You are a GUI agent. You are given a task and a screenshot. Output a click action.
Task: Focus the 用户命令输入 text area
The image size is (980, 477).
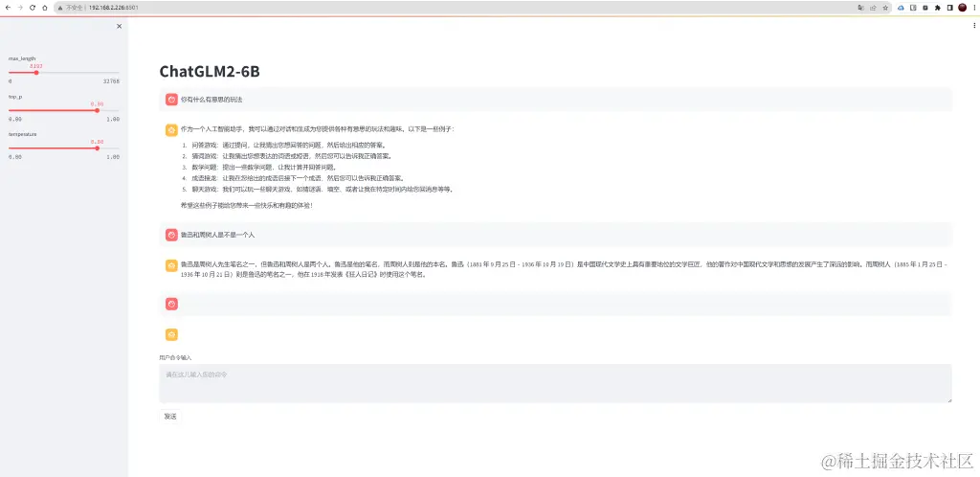(556, 383)
